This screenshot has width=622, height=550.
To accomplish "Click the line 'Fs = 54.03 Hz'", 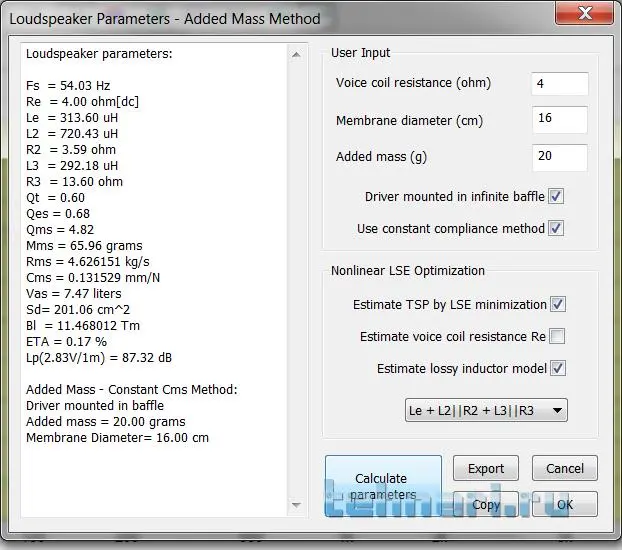I will [x=68, y=86].
